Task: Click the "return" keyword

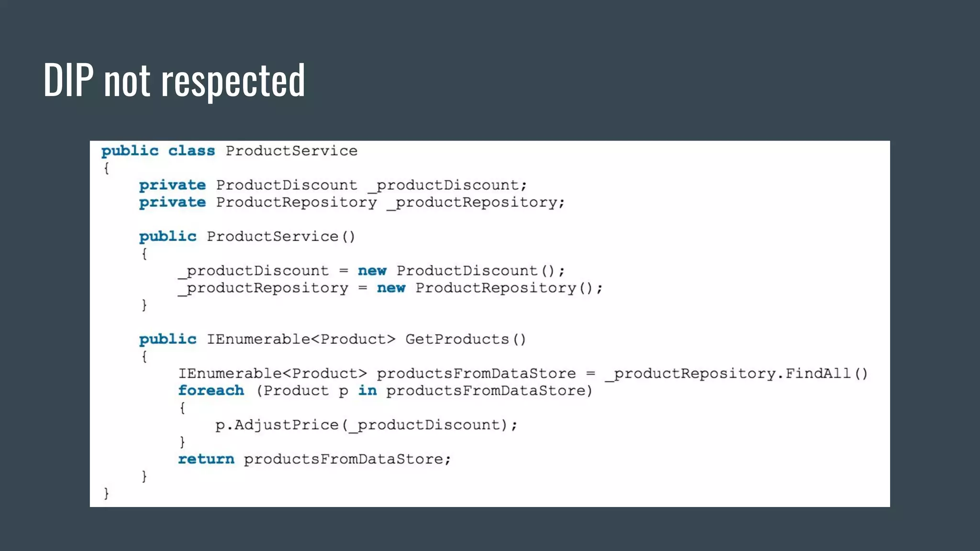Action: tap(206, 459)
